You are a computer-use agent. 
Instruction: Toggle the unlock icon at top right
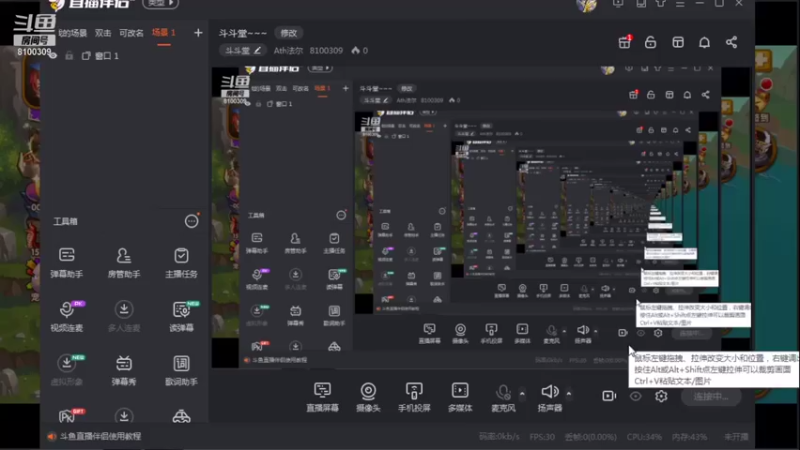point(651,42)
